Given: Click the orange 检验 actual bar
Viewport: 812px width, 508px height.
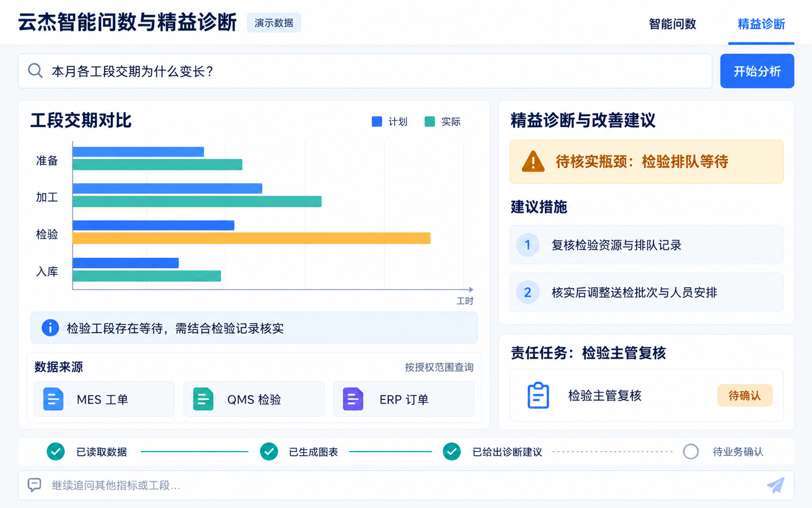Looking at the screenshot, I should [251, 238].
